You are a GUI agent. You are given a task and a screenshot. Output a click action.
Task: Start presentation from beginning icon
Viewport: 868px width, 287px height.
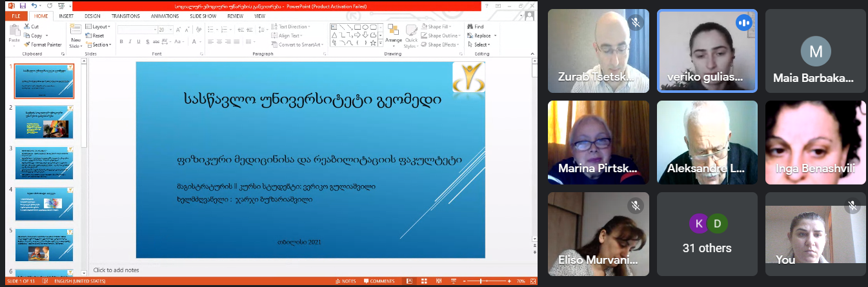(61, 6)
